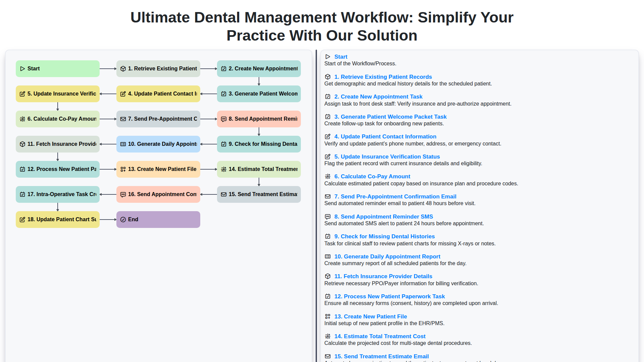
Task: Click the report icon on node 10 Daily Appointment Report
Action: pyautogui.click(x=123, y=144)
